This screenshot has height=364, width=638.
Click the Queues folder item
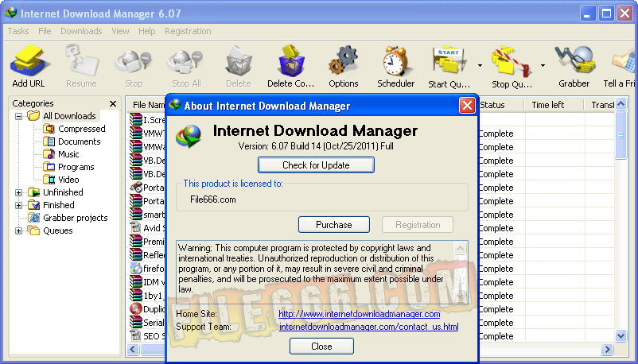click(x=50, y=230)
